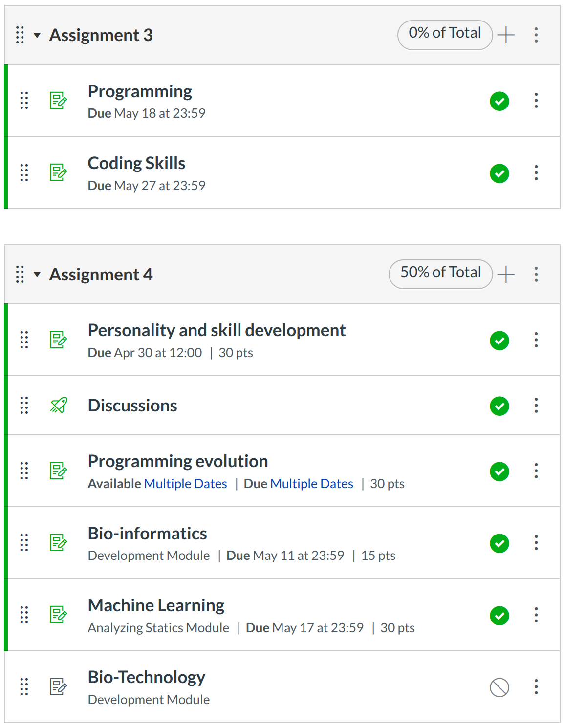Click the Bio-Technology assignment icon

pos(58,687)
